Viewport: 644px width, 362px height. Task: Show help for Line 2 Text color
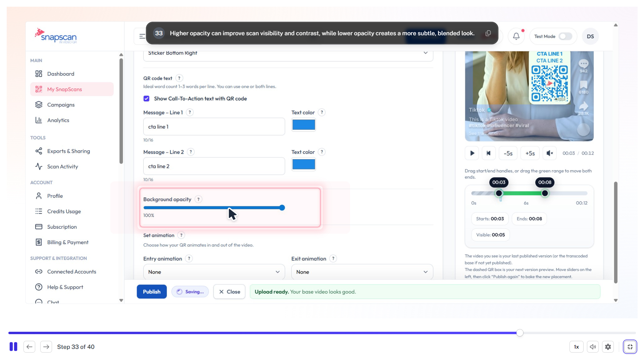coord(321,152)
